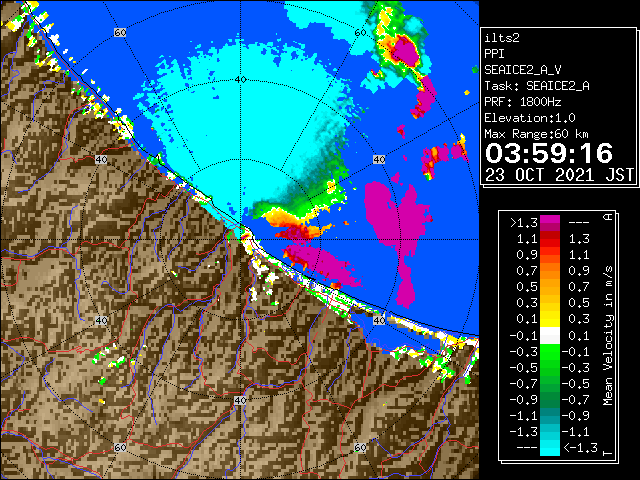This screenshot has width=640, height=480.
Task: Select the 'Task: SEAICE2_A' line
Action: coord(537,86)
